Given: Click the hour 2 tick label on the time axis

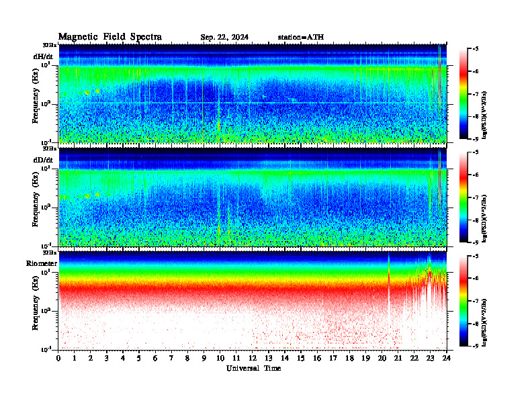Looking at the screenshot, I should [91, 358].
